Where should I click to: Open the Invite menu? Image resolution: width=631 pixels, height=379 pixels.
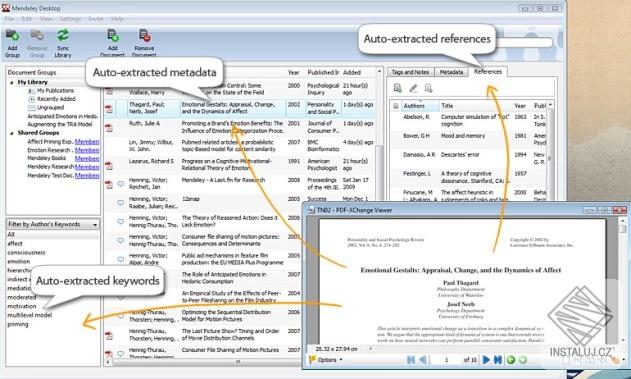click(x=96, y=19)
